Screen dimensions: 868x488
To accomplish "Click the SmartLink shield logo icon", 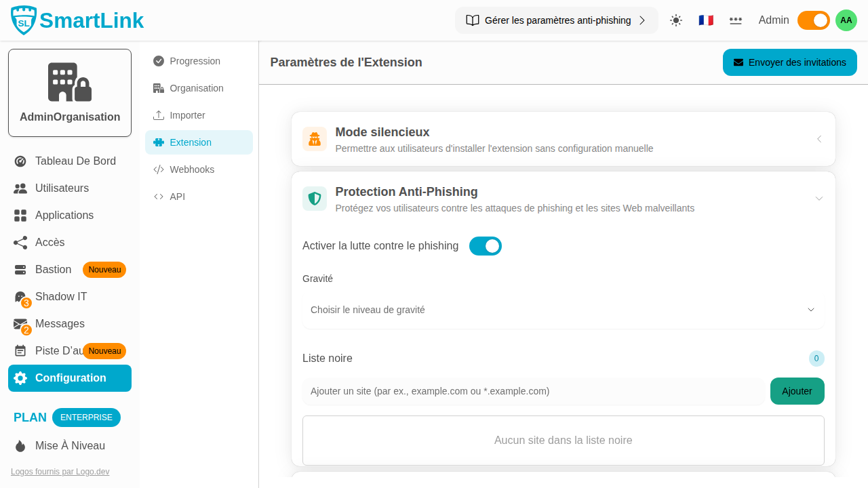I will click(x=24, y=20).
